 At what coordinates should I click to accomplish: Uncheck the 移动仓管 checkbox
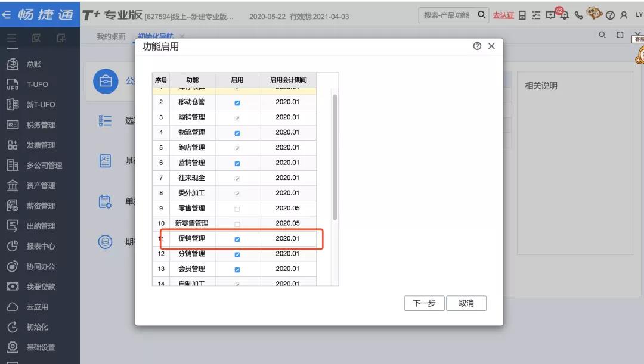coord(237,103)
